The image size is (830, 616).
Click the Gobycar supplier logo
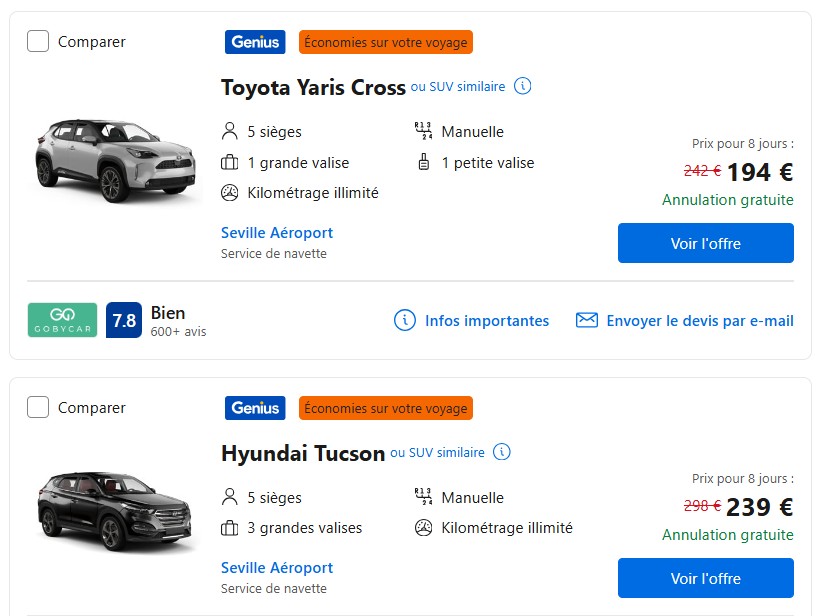62,320
